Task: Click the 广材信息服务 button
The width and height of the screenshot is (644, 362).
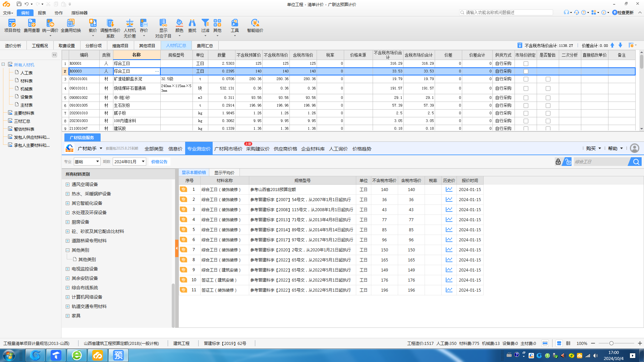Action: coord(82,137)
